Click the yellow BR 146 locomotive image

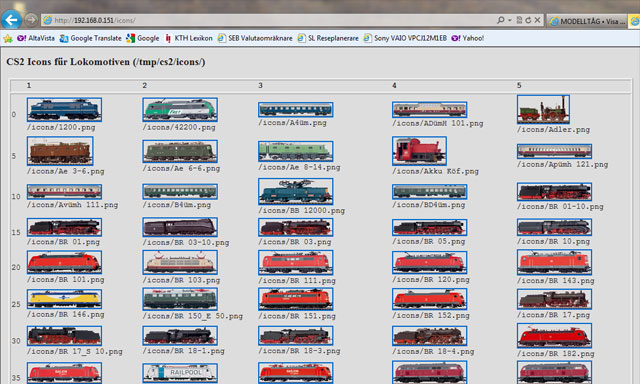[x=64, y=299]
